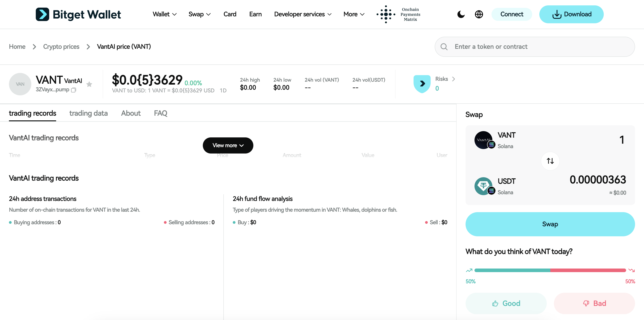Screen dimensions: 644x320
Task: Favorite VANT using the star icon
Action: (x=89, y=84)
